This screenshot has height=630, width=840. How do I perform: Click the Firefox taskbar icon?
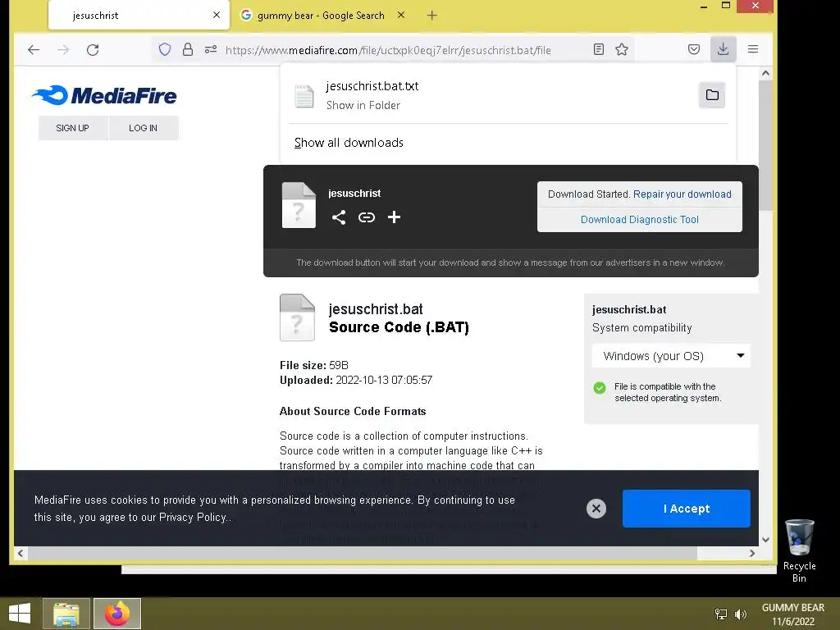click(x=117, y=614)
